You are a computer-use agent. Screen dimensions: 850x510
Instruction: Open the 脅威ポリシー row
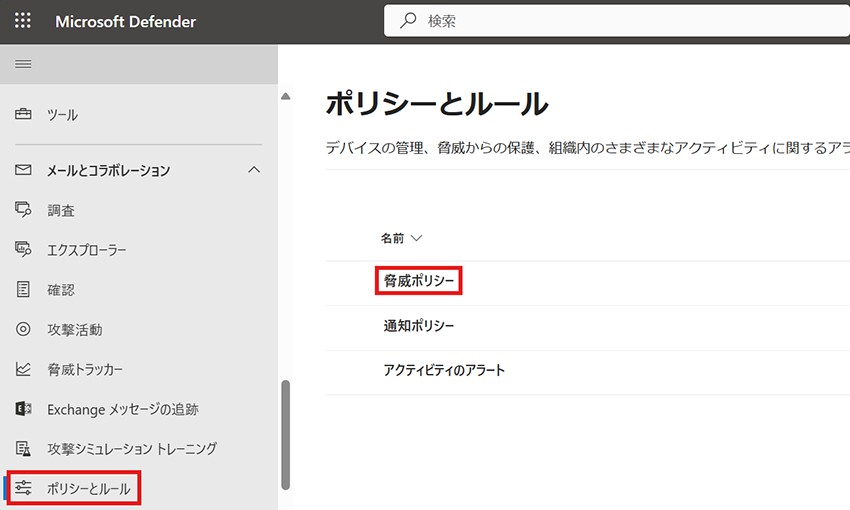pyautogui.click(x=418, y=281)
